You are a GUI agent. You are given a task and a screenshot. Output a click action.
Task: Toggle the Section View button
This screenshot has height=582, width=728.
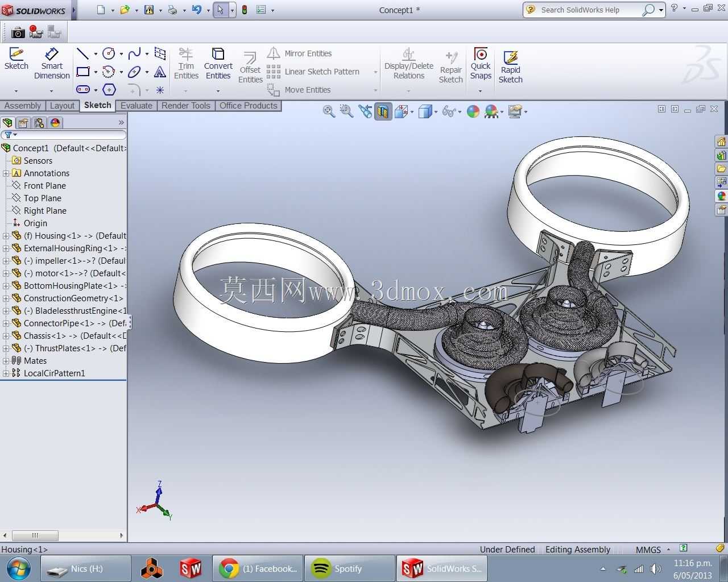[383, 111]
